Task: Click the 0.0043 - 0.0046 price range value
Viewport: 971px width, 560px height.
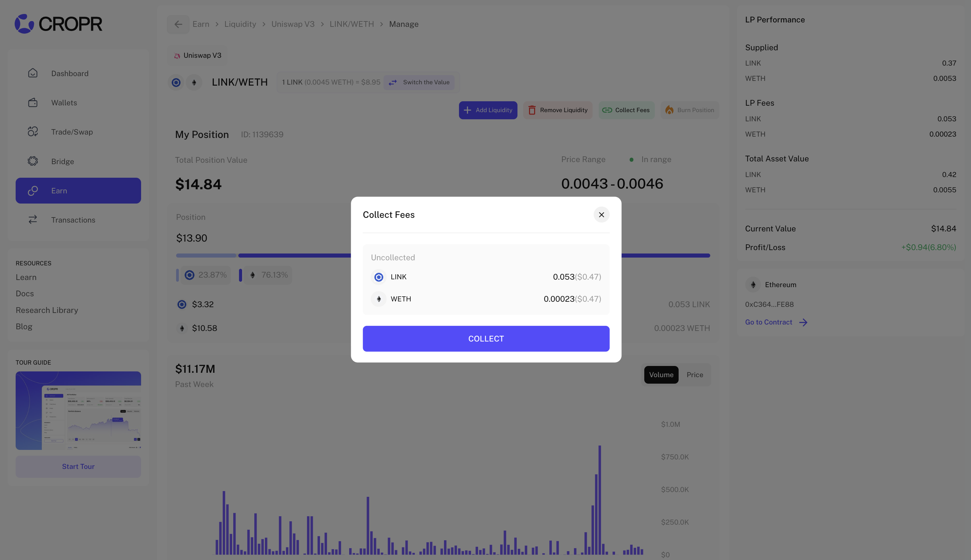Action: (x=612, y=183)
